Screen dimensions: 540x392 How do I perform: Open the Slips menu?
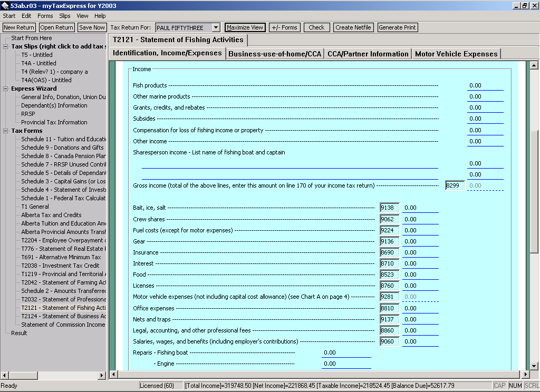(65, 16)
